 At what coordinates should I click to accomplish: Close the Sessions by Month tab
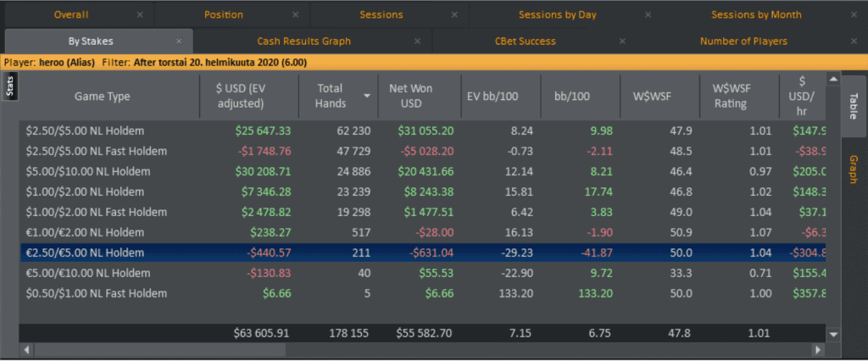click(854, 15)
